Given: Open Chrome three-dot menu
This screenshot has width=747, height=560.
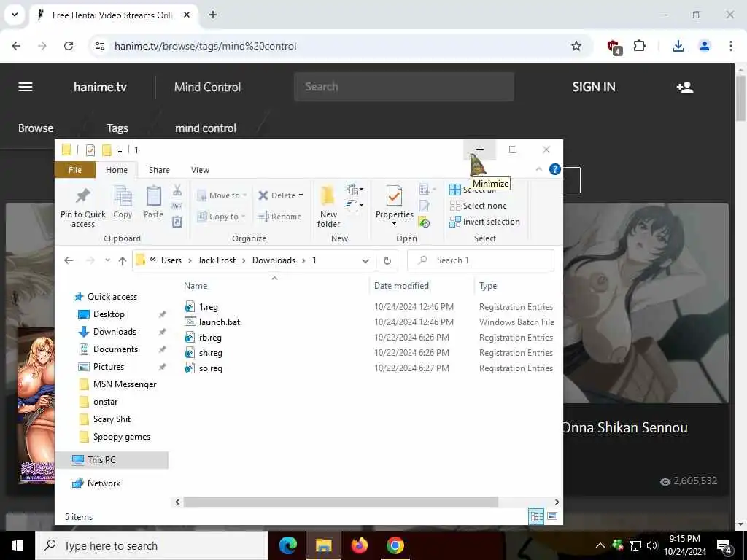Looking at the screenshot, I should point(731,46).
